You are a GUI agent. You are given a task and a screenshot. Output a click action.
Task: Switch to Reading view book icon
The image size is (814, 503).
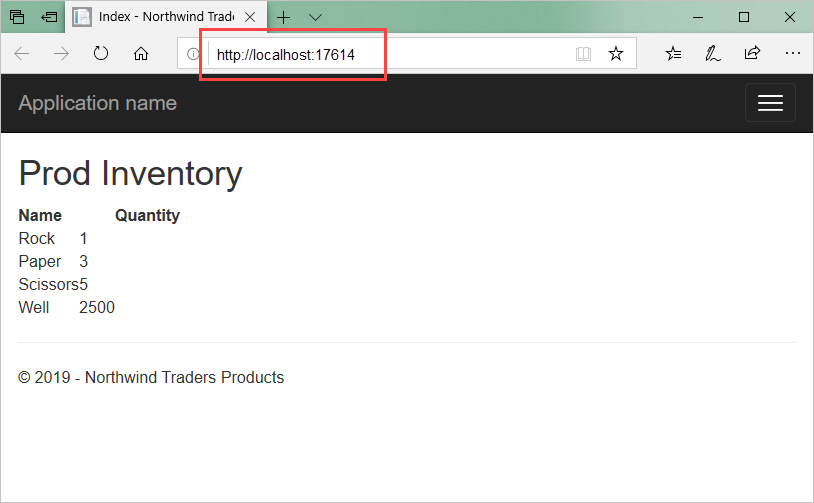(584, 53)
